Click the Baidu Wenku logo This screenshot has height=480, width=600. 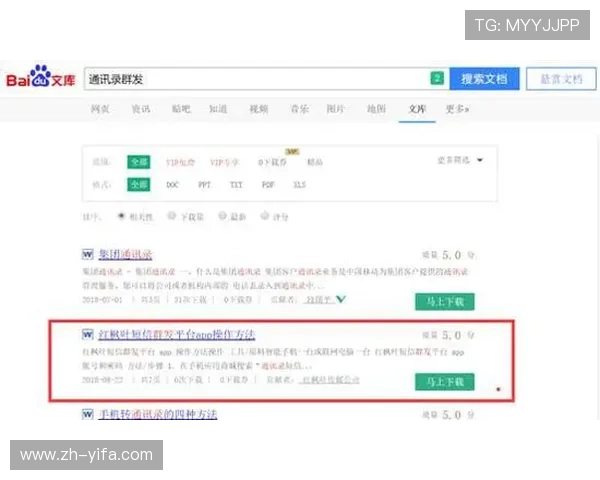[x=41, y=77]
